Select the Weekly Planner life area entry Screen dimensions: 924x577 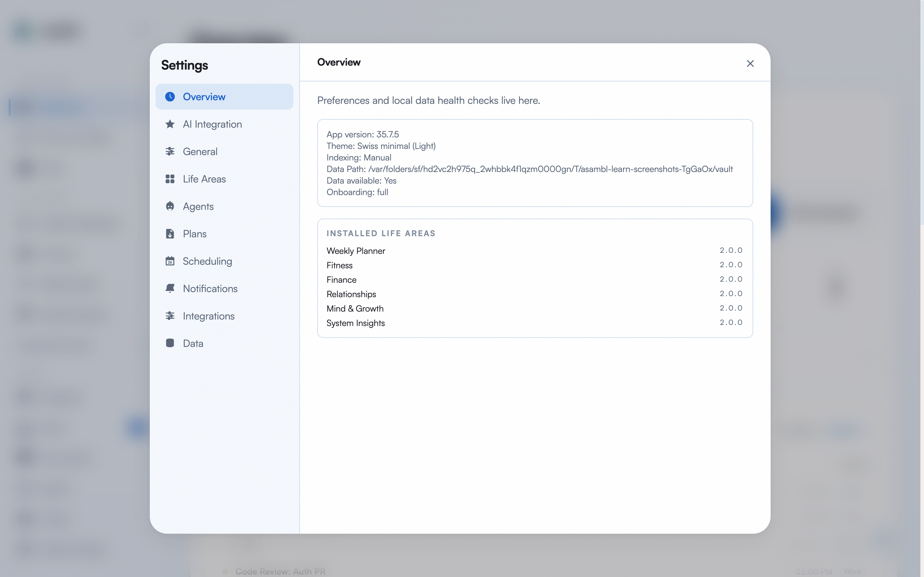(x=356, y=251)
